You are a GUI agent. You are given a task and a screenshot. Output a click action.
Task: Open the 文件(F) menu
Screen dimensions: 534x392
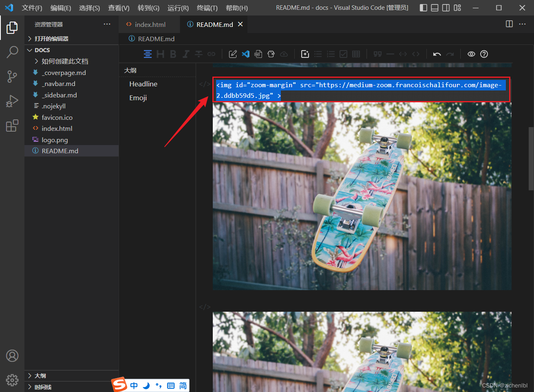[32, 8]
